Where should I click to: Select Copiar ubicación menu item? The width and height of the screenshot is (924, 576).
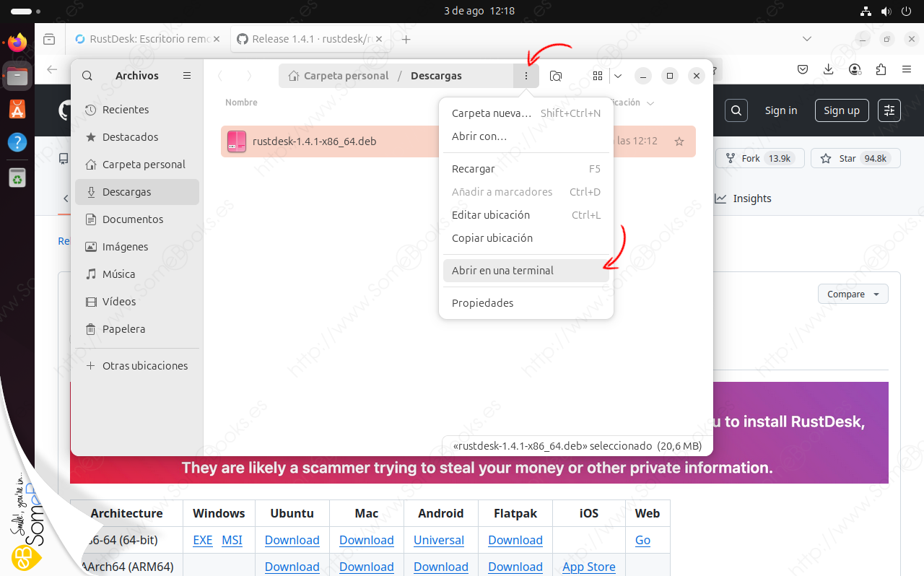[x=526, y=238]
